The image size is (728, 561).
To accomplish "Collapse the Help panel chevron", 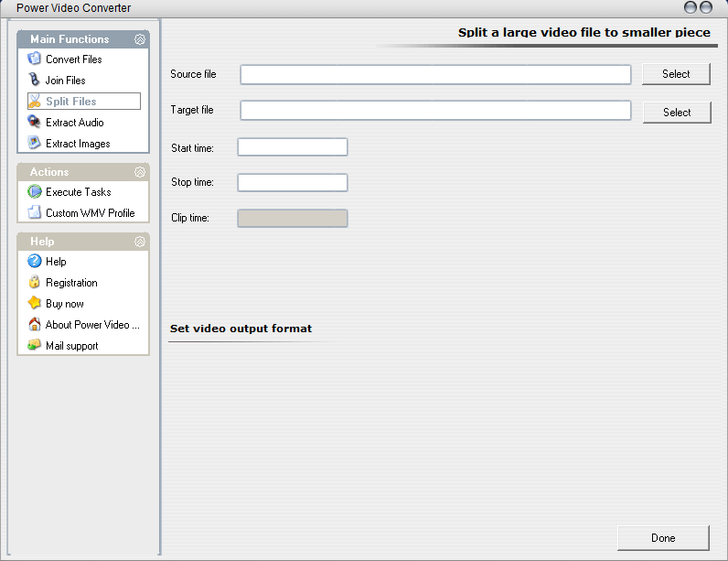I will click(x=140, y=242).
